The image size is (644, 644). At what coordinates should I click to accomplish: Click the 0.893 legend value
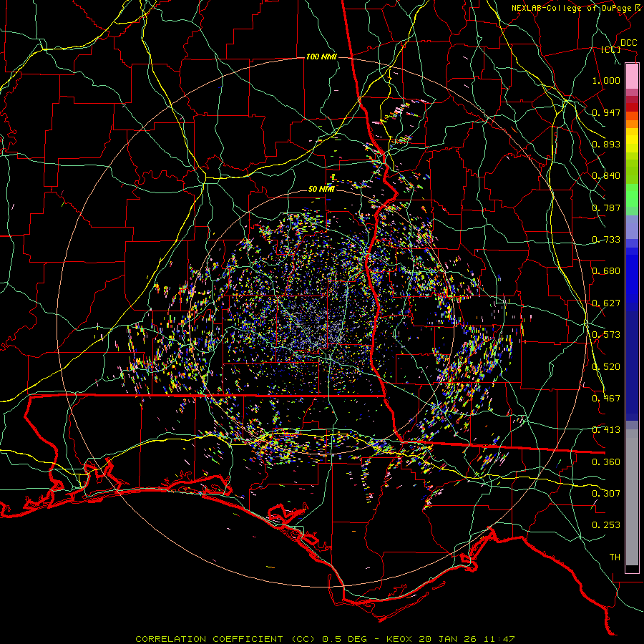tap(606, 144)
